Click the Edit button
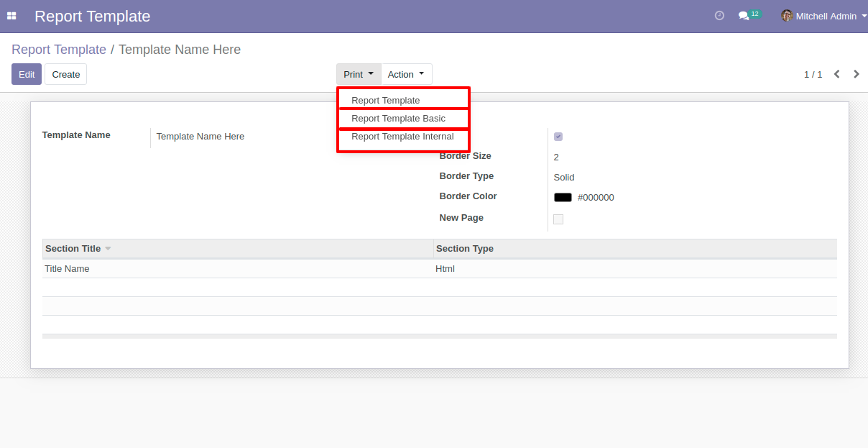The height and width of the screenshot is (448, 868). tap(27, 74)
